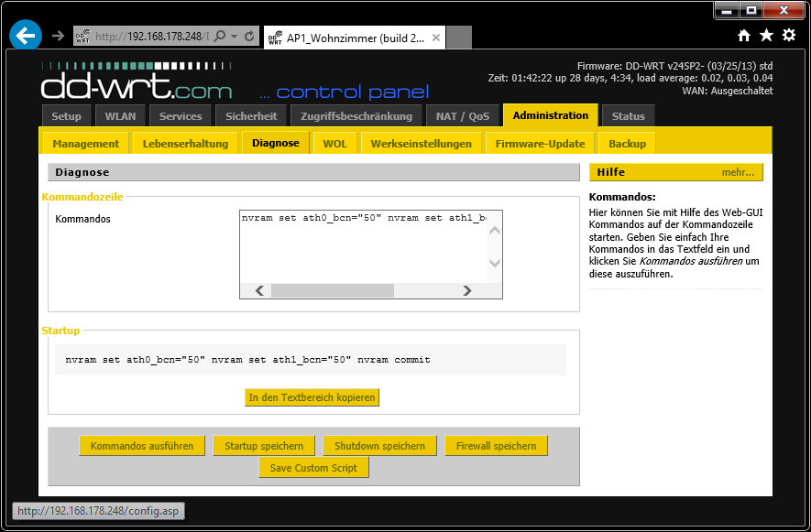
Task: Select the Firmware-Update subtab
Action: pos(540,144)
